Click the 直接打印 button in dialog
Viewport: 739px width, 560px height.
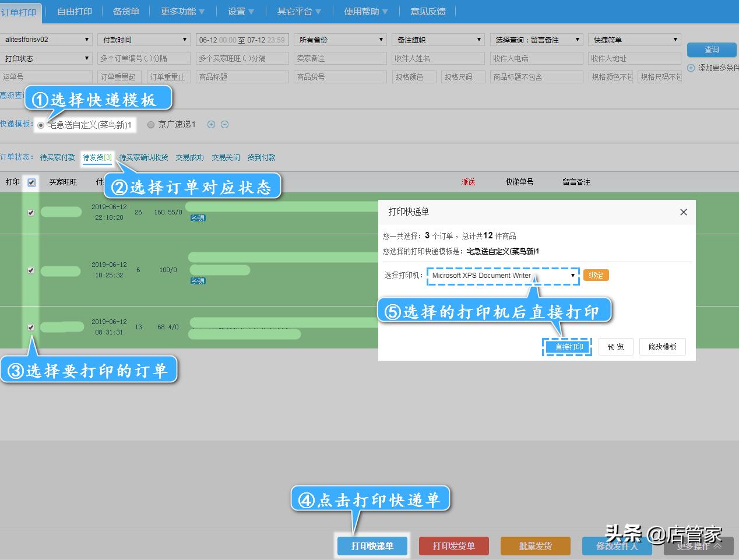[x=566, y=346]
